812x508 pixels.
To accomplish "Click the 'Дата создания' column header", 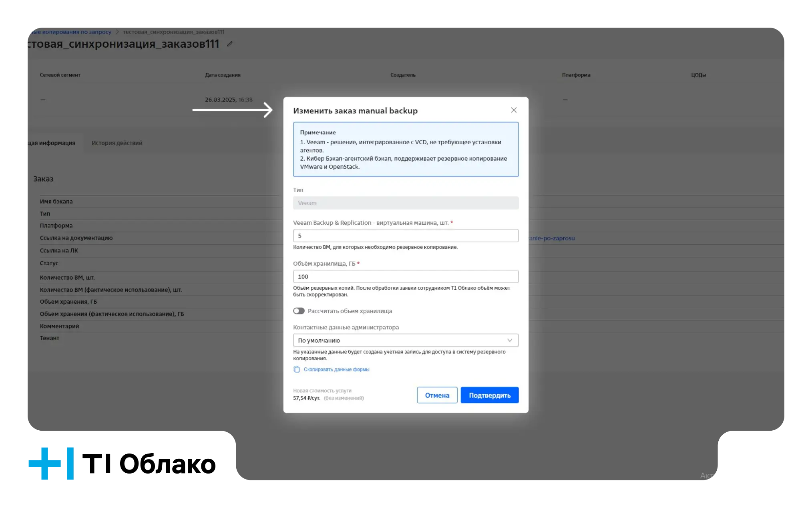I will [x=223, y=75].
